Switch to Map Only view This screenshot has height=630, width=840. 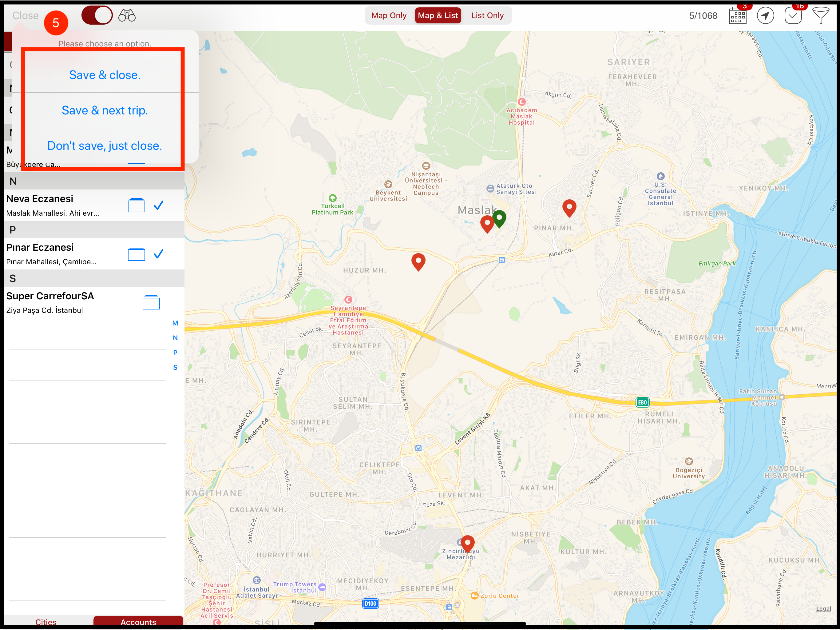pos(389,15)
